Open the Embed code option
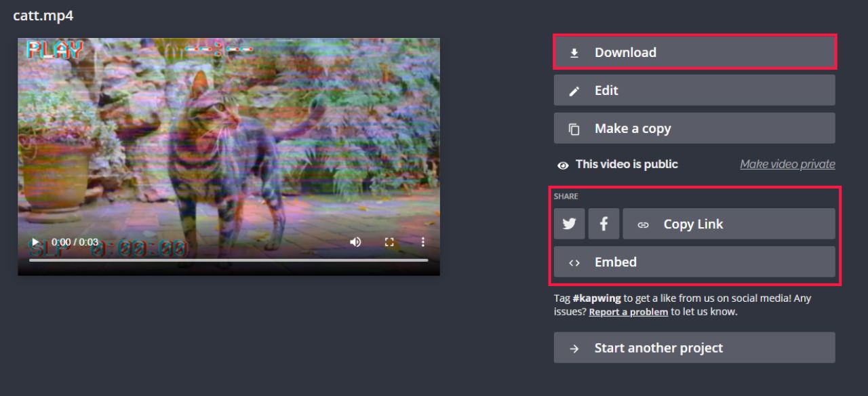868x396 pixels. pos(694,262)
